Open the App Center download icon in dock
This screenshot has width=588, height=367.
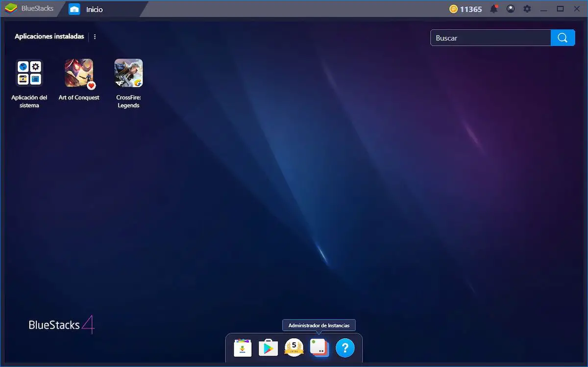pyautogui.click(x=243, y=348)
